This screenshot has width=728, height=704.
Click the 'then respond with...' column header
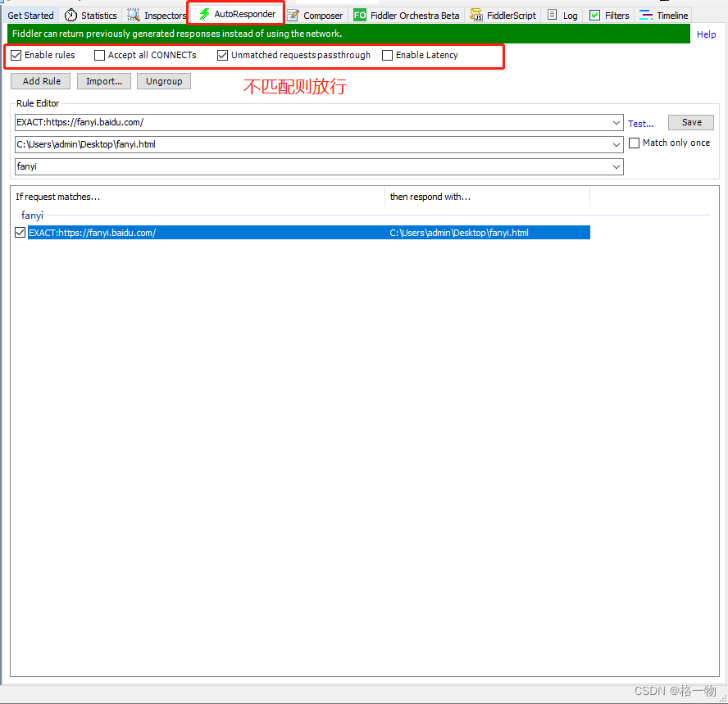coord(488,197)
